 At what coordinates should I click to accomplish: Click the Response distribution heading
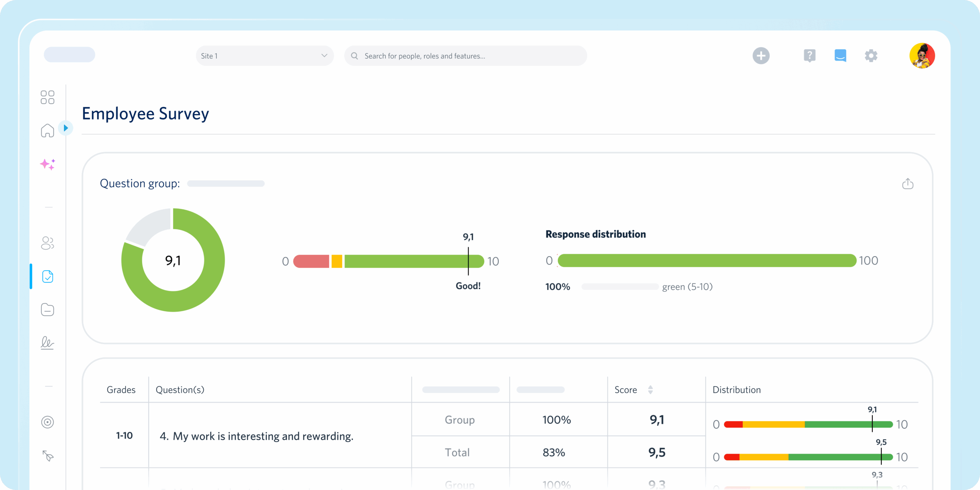595,234
